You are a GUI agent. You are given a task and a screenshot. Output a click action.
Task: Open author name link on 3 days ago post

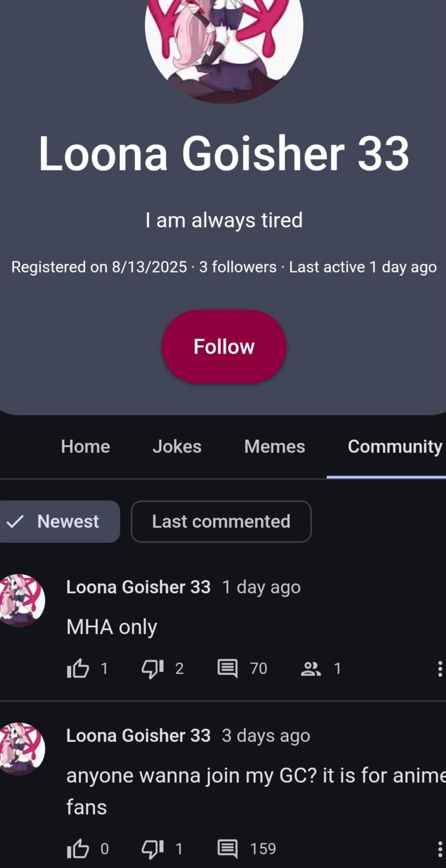pyautogui.click(x=138, y=735)
